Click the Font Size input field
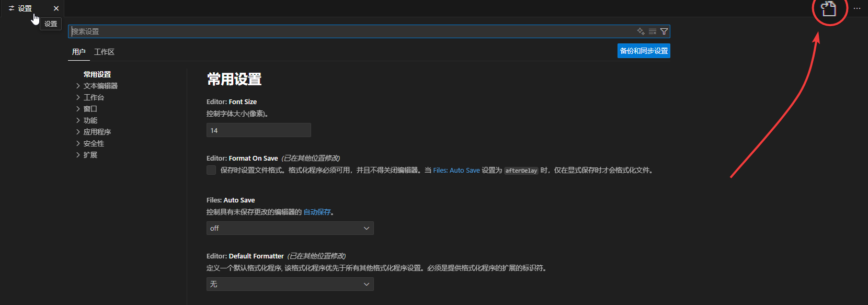The height and width of the screenshot is (305, 868). click(258, 130)
